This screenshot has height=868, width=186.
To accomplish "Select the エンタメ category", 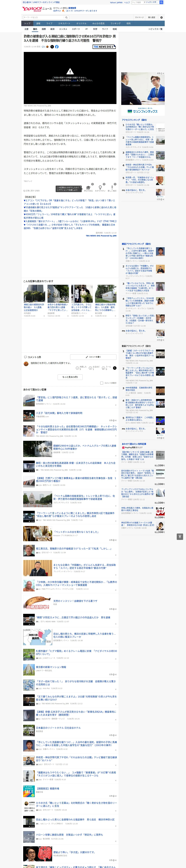I will click(63, 29).
